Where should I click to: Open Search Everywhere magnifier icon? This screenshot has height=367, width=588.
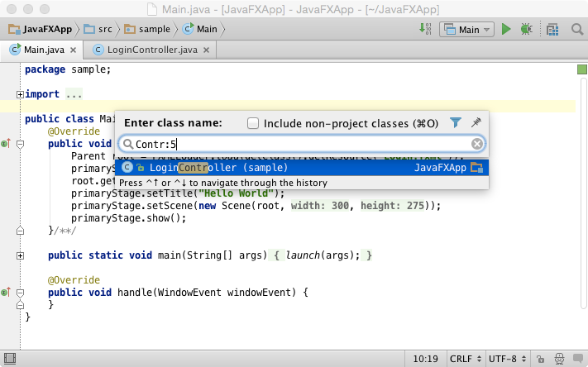pyautogui.click(x=577, y=29)
